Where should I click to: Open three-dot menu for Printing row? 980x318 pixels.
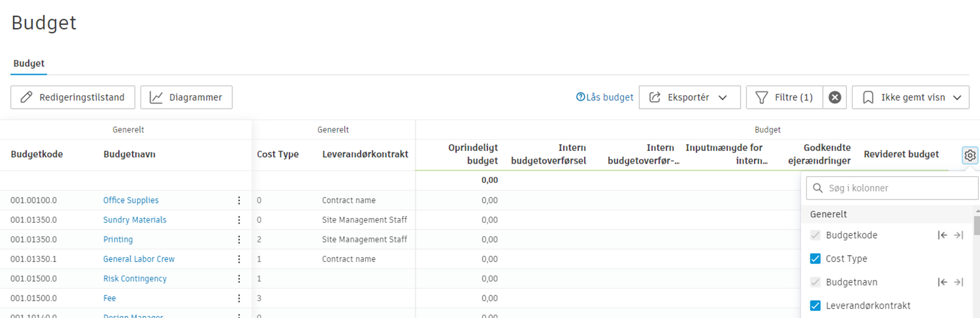(x=239, y=240)
